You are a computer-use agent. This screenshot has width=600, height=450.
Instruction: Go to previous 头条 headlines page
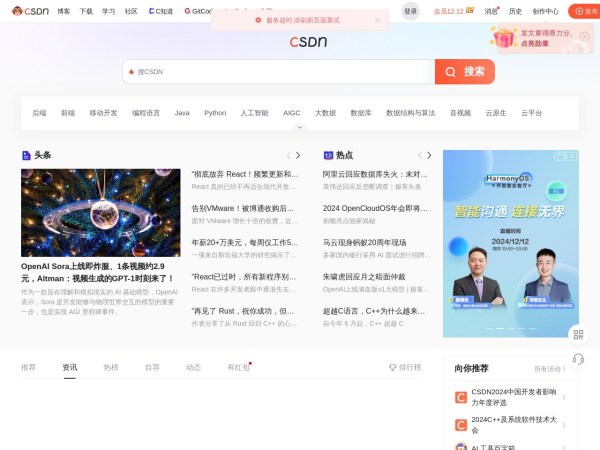click(x=288, y=155)
